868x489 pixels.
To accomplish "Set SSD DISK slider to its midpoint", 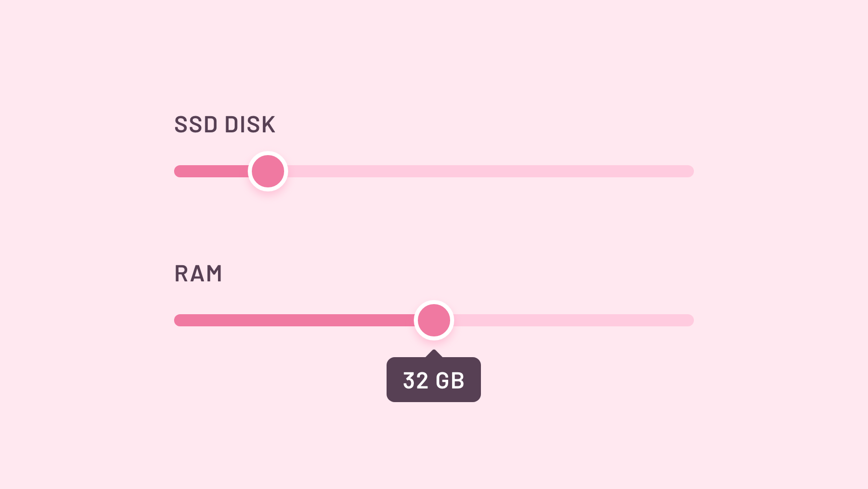I will click(434, 171).
